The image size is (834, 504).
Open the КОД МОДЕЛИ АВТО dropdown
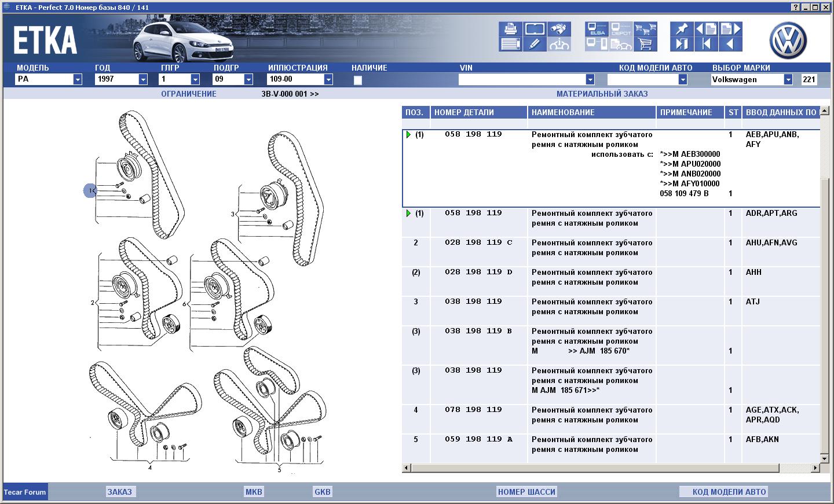tap(683, 79)
